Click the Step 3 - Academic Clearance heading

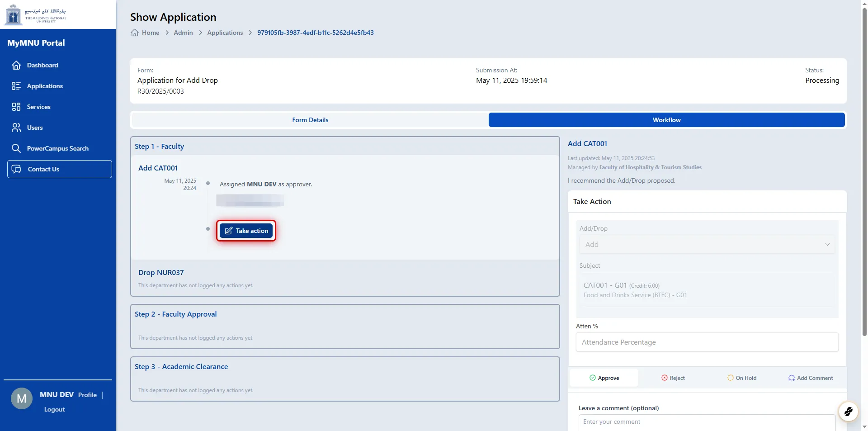(x=181, y=366)
